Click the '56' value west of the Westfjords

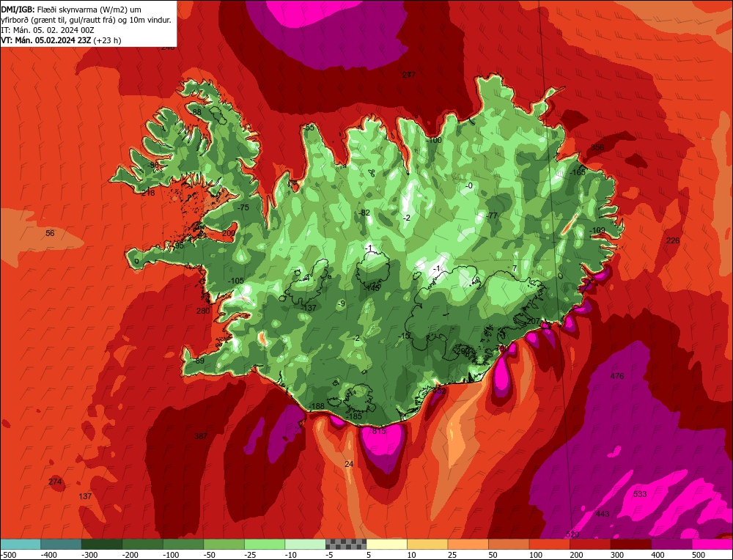click(x=50, y=233)
